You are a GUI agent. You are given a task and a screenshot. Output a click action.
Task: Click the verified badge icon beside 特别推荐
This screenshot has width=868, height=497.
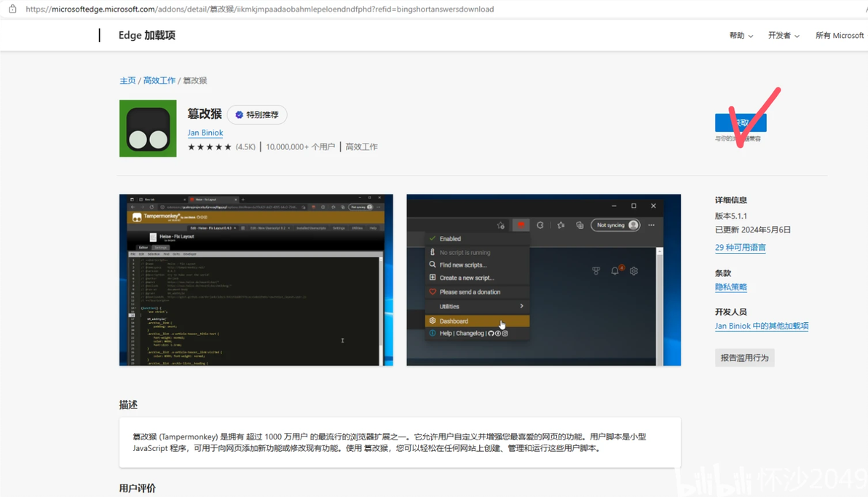(x=239, y=114)
